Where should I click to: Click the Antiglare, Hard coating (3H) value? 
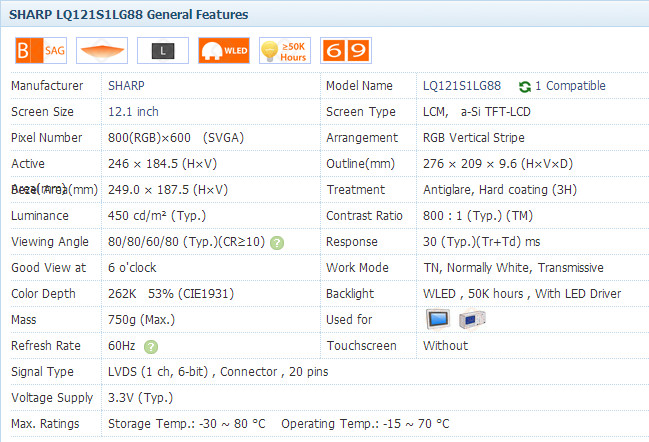click(500, 190)
